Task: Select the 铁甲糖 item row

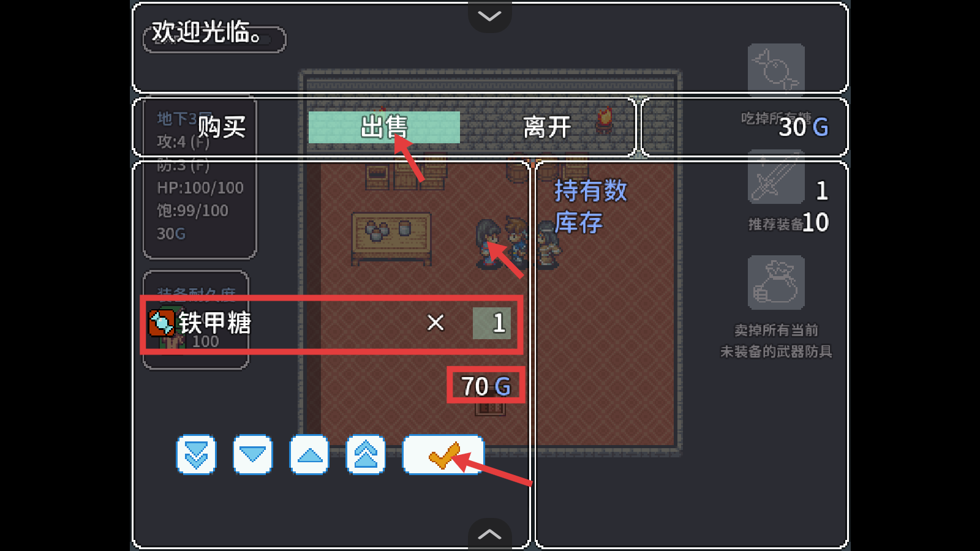Action: click(331, 324)
